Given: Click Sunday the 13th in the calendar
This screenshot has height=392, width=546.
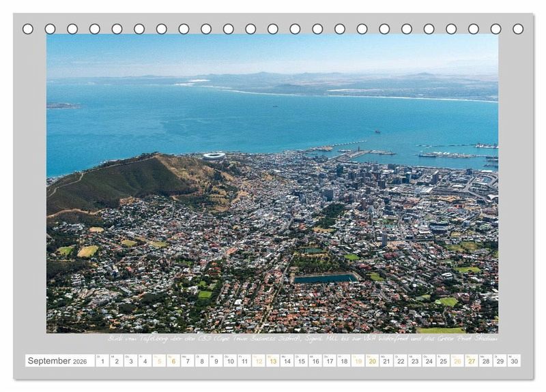Looking at the screenshot, I should pos(273,361).
